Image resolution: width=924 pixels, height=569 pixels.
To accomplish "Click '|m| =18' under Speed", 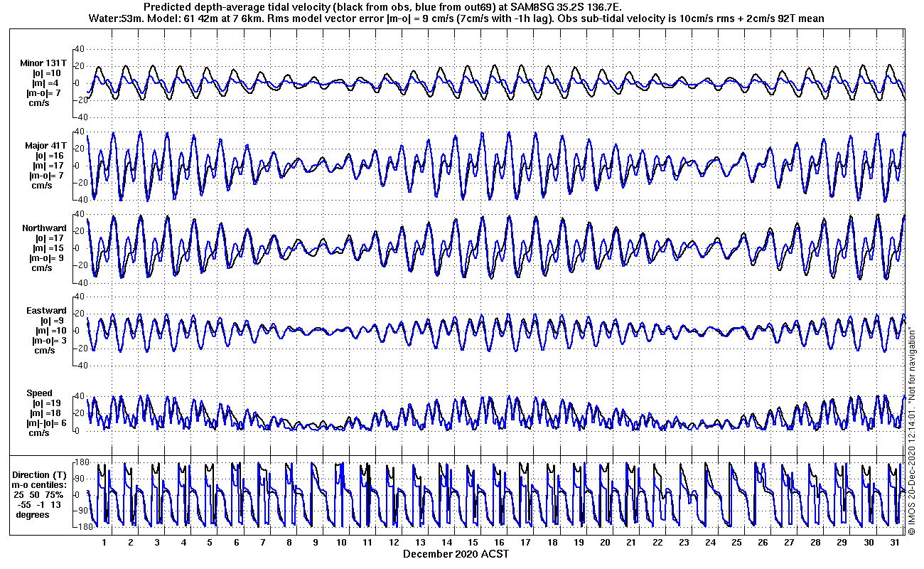I will [x=46, y=413].
